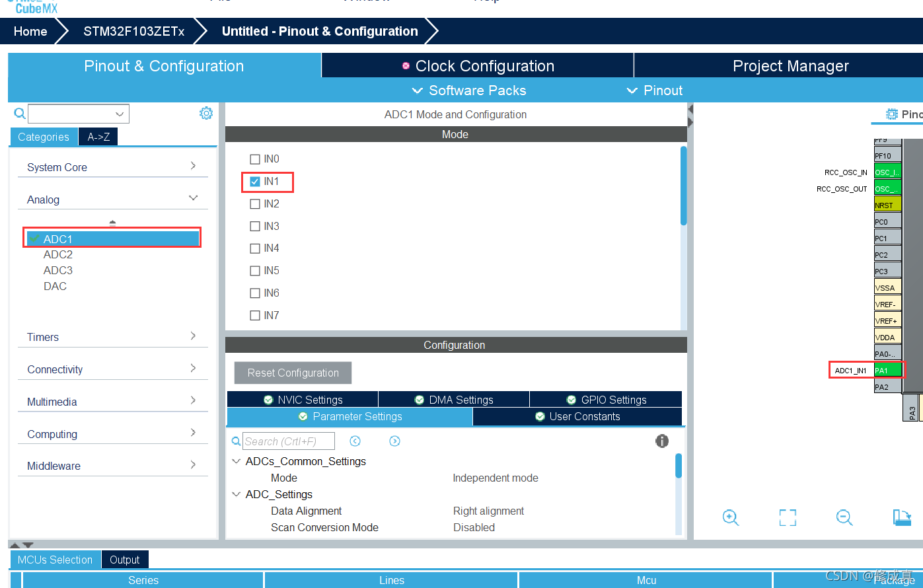This screenshot has width=923, height=588.
Task: Switch to Clock Configuration tab
Action: pos(478,66)
